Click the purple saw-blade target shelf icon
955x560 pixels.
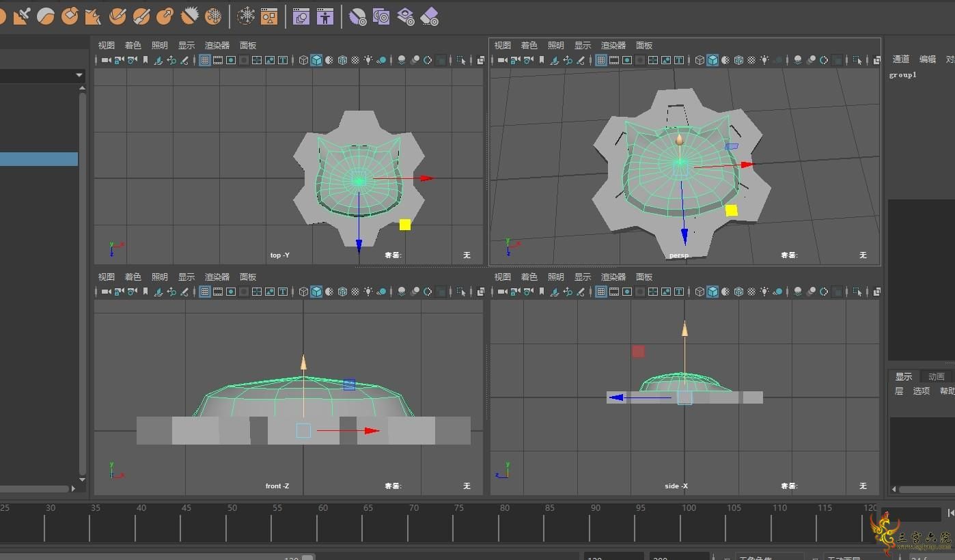pos(357,16)
